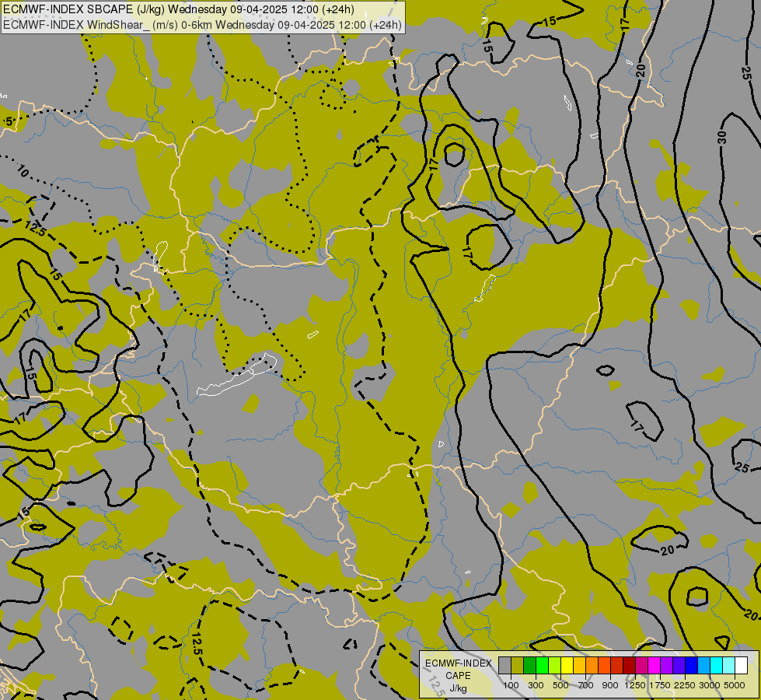
Task: Click the 3000 value on CAPE legend
Action: (710, 685)
